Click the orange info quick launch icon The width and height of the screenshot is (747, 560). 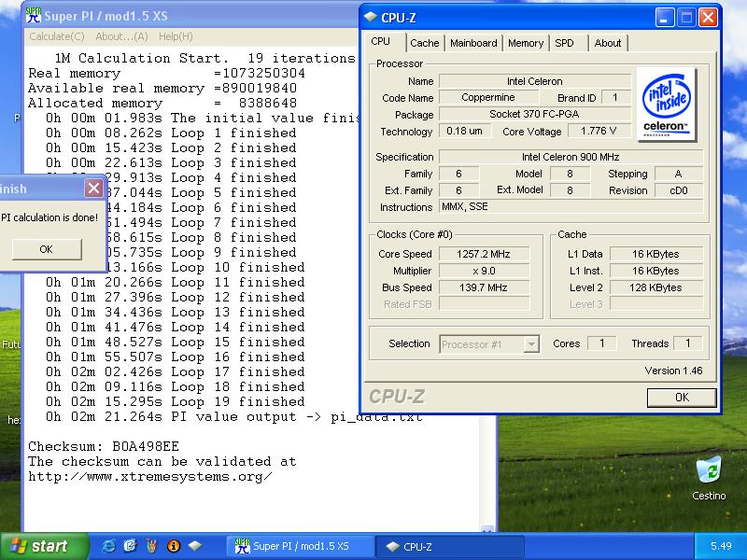tap(174, 546)
